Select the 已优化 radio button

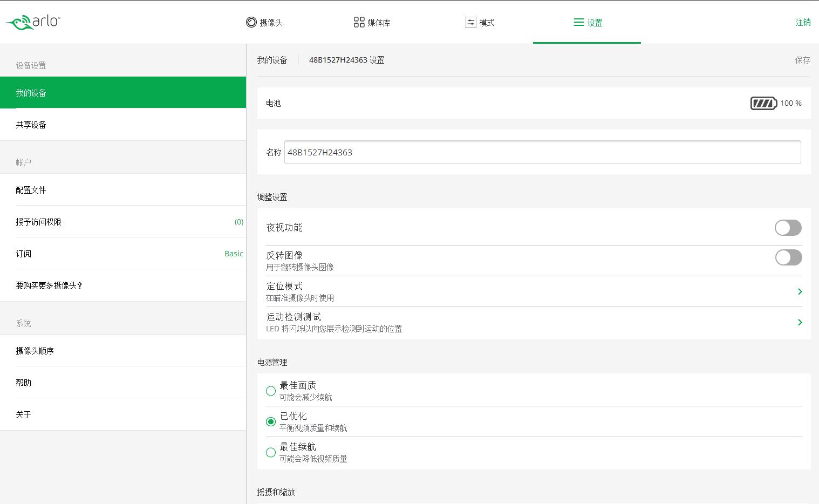point(271,421)
